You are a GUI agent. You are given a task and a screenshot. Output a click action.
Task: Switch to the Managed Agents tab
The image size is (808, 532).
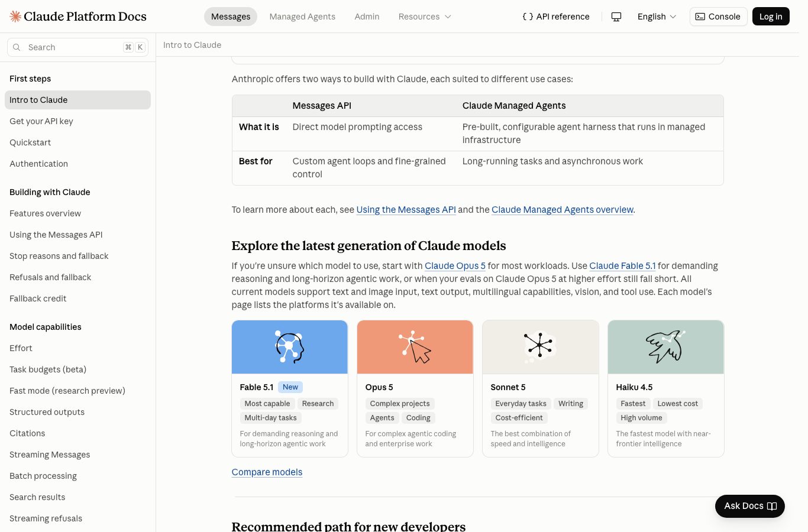coord(302,17)
